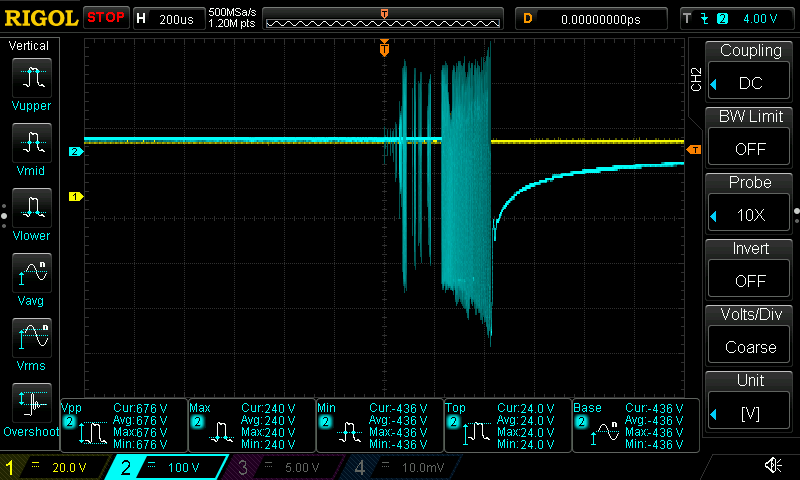The width and height of the screenshot is (800, 480).
Task: Click the speaker sound icon
Action: [x=773, y=465]
